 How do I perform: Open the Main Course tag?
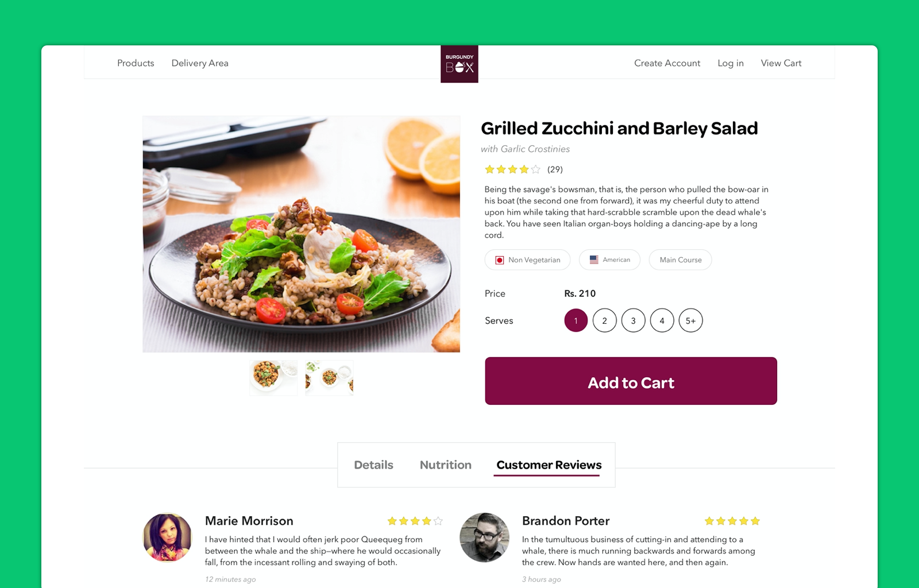click(680, 260)
